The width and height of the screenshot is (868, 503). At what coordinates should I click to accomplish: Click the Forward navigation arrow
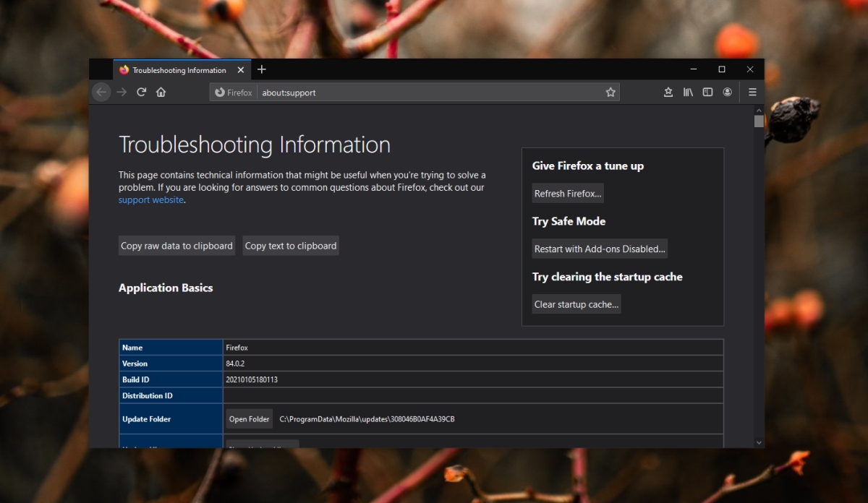[x=122, y=93]
